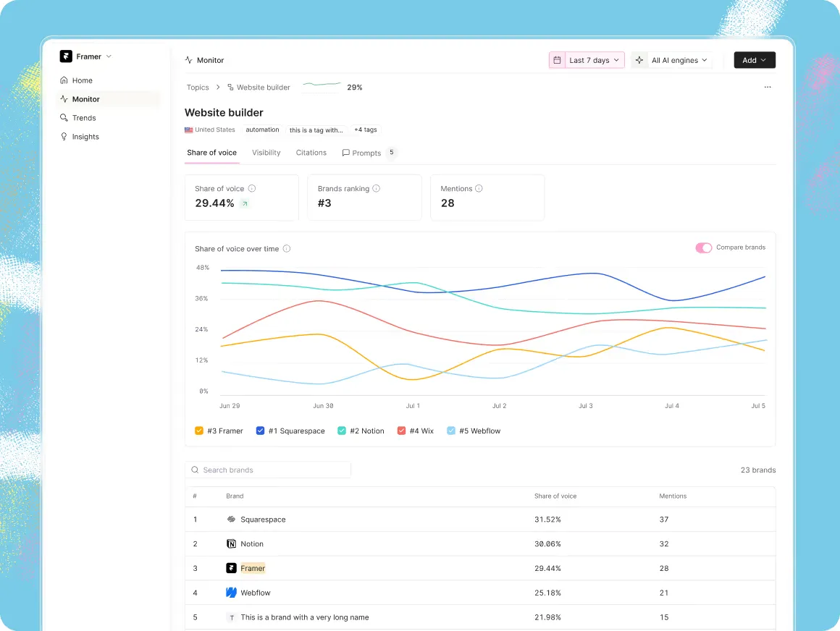This screenshot has width=840, height=631.
Task: Go to Home in the sidebar
Action: tap(109, 80)
